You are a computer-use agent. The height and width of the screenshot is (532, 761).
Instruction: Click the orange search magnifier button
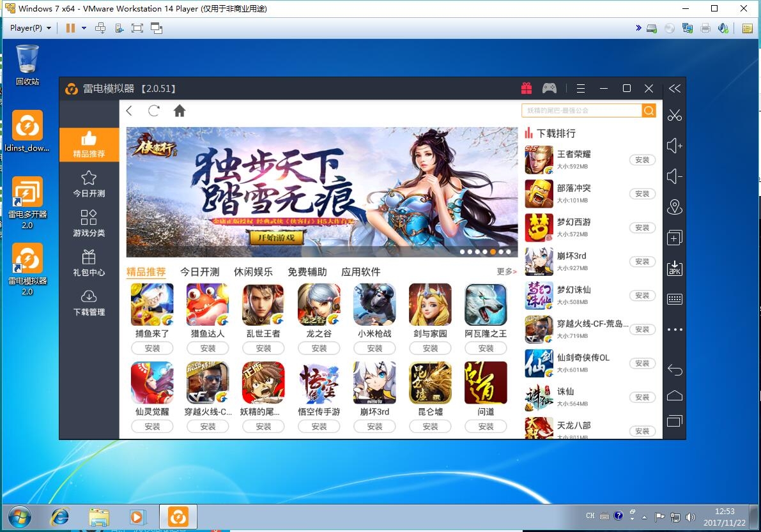pos(649,110)
